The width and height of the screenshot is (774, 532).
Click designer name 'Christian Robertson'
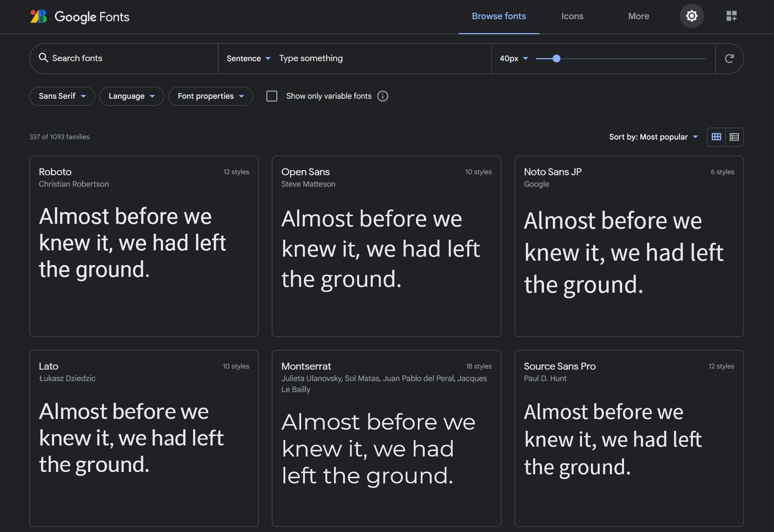tap(74, 184)
